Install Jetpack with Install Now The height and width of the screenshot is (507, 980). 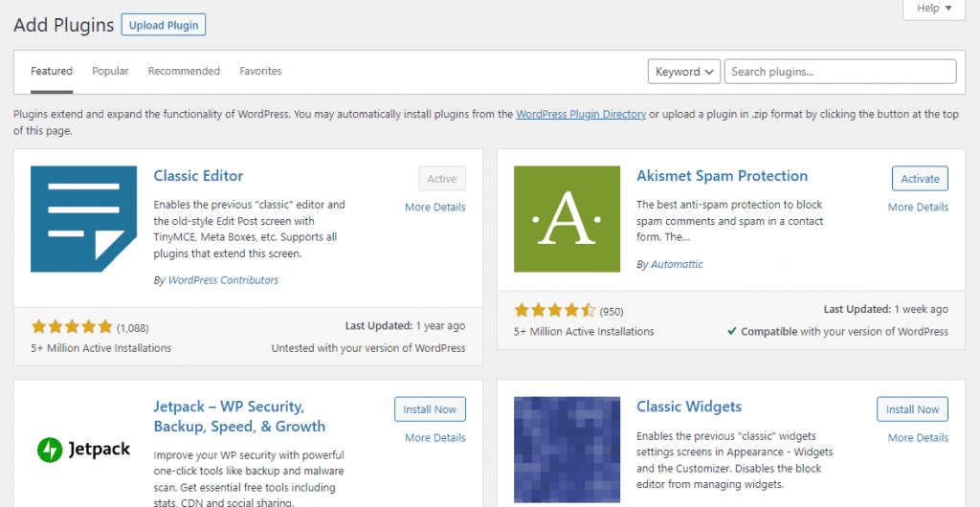pos(430,409)
